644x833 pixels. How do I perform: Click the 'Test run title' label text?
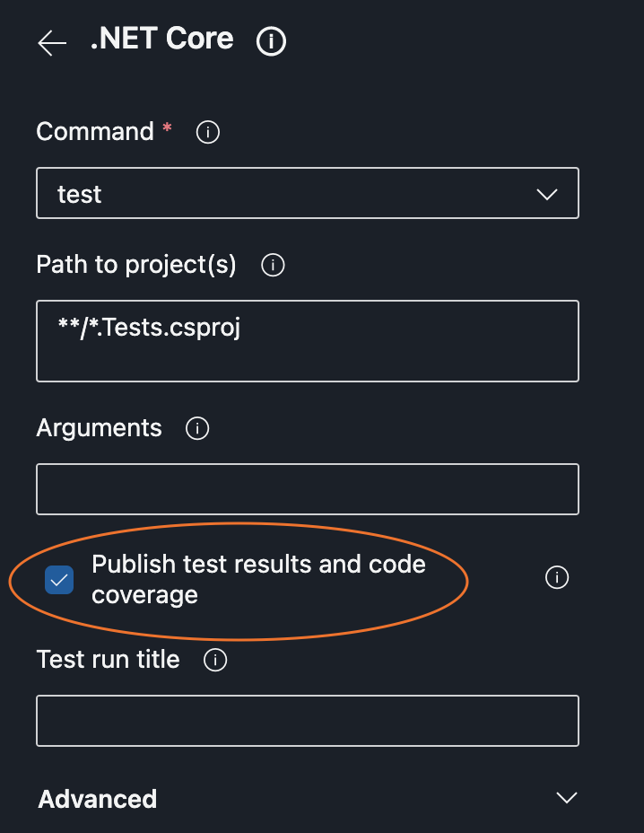point(108,660)
